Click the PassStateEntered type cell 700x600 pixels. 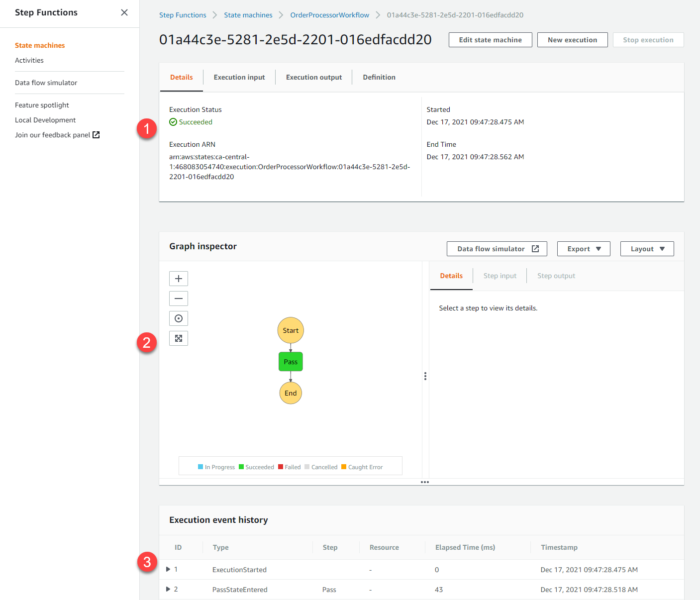[240, 590]
